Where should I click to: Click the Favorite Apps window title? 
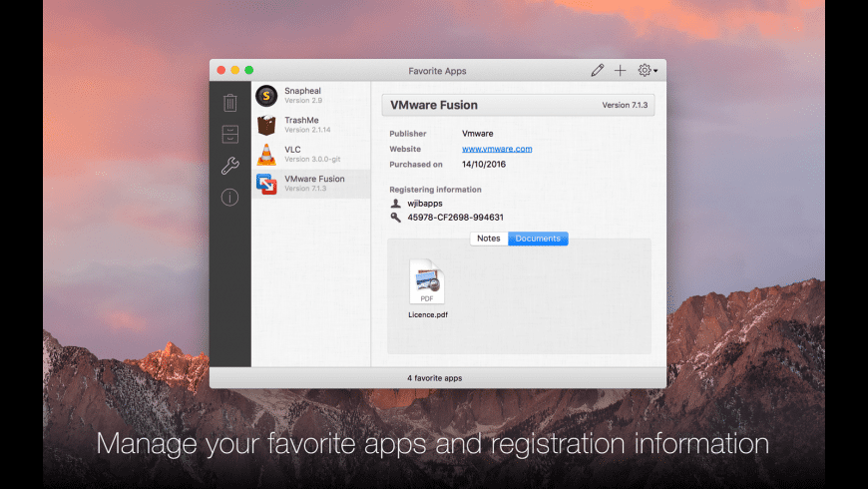click(x=437, y=71)
